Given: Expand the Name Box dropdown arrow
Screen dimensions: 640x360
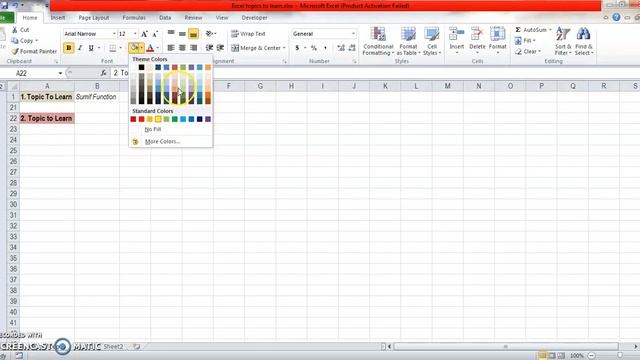Looking at the screenshot, I should coord(60,73).
